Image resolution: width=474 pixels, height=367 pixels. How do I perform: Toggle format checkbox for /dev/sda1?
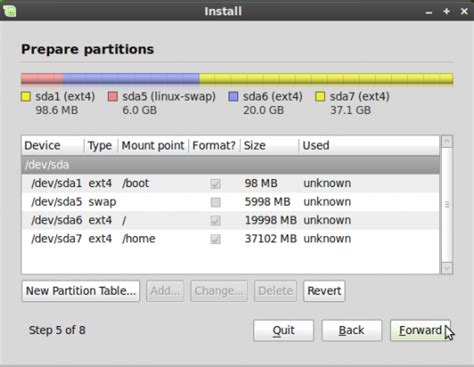click(215, 184)
